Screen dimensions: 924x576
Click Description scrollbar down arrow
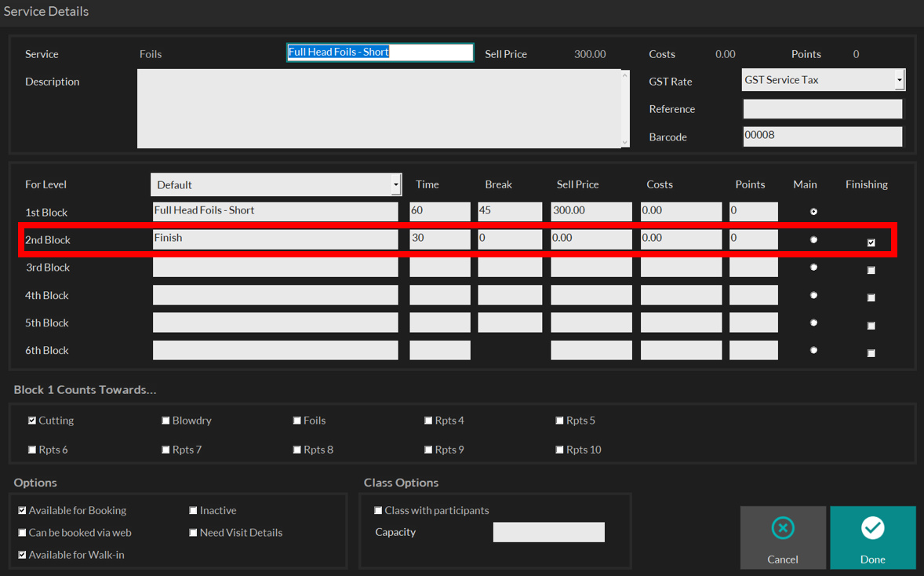(x=624, y=142)
